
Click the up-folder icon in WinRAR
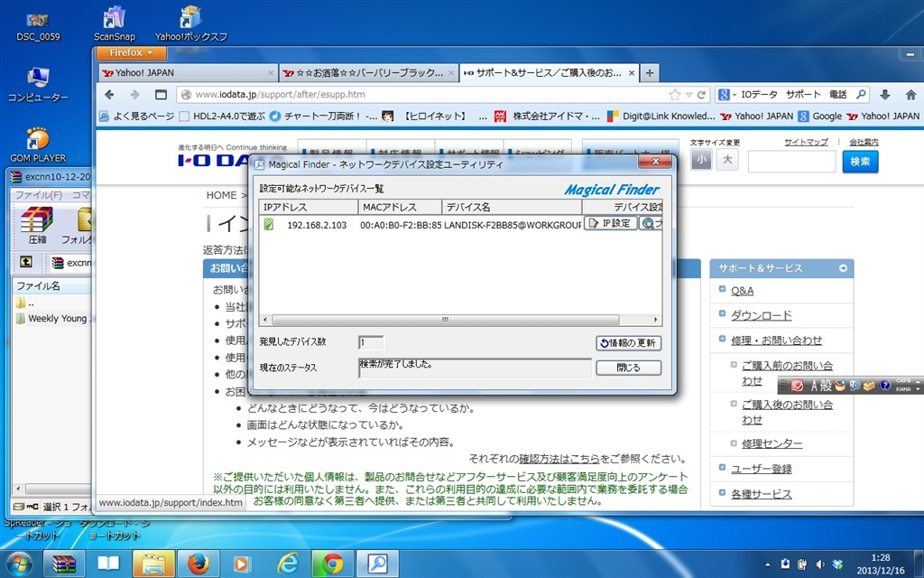point(26,261)
